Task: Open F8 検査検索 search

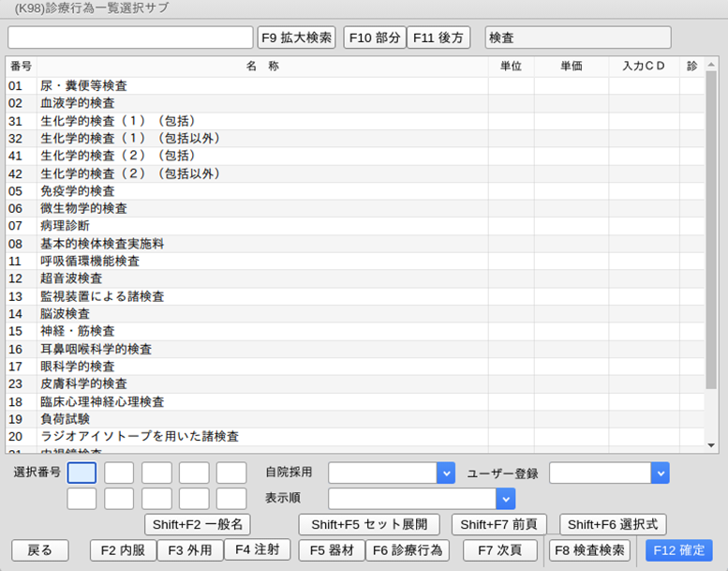Action: [589, 550]
